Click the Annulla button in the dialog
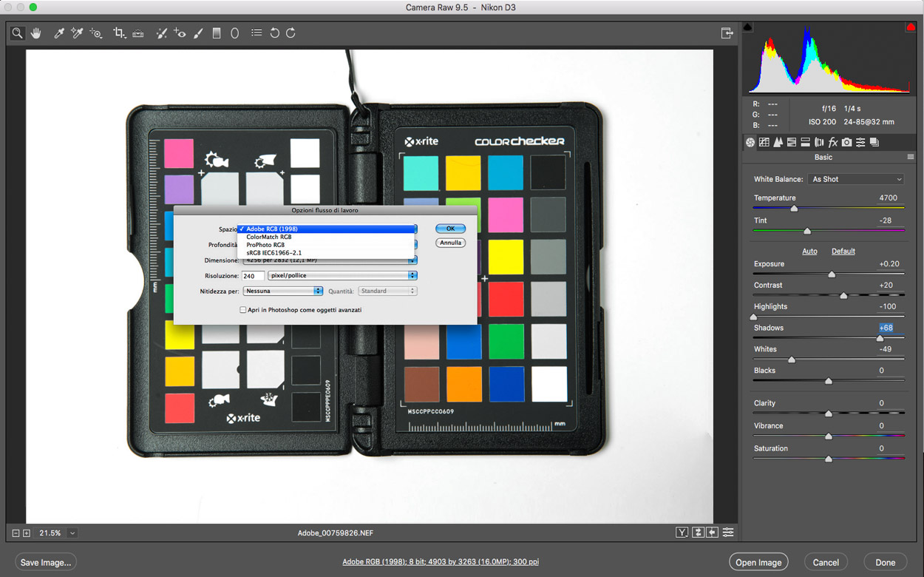 tap(450, 243)
